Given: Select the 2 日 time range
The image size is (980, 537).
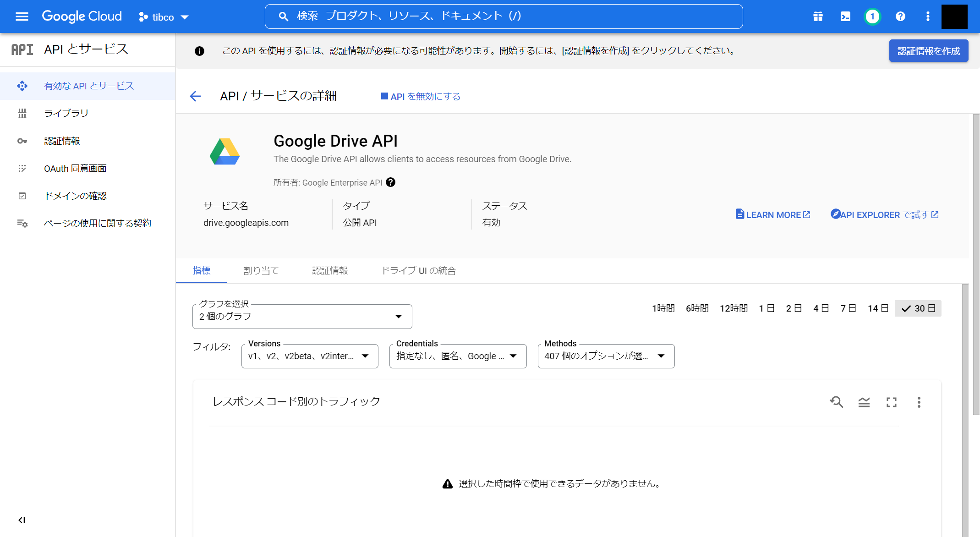Looking at the screenshot, I should coord(794,308).
